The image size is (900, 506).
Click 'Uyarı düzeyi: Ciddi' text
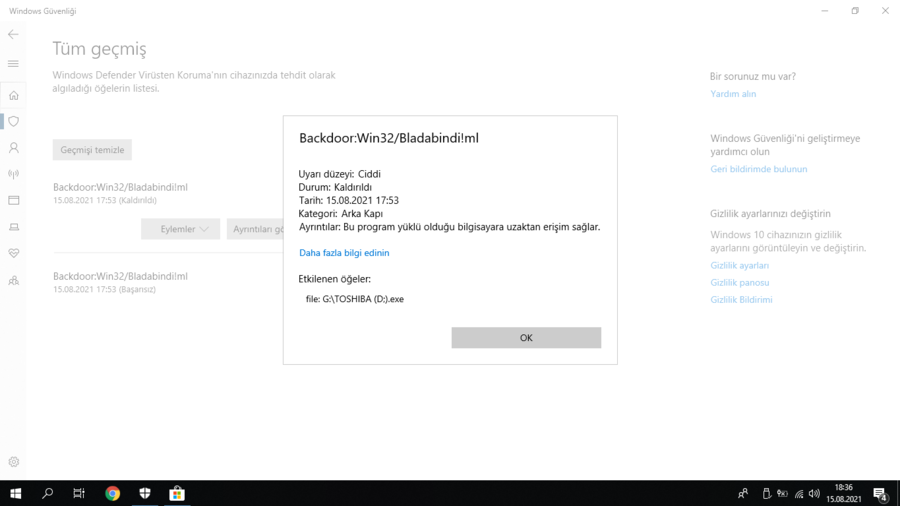point(339,174)
